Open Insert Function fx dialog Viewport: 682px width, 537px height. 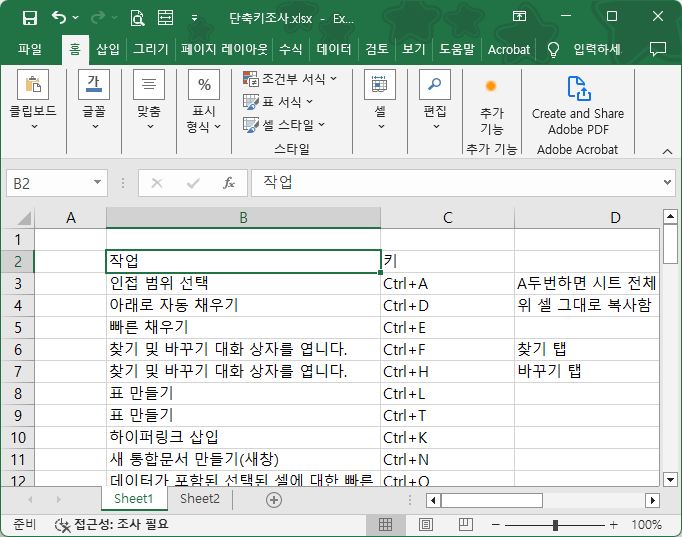pyautogui.click(x=229, y=183)
